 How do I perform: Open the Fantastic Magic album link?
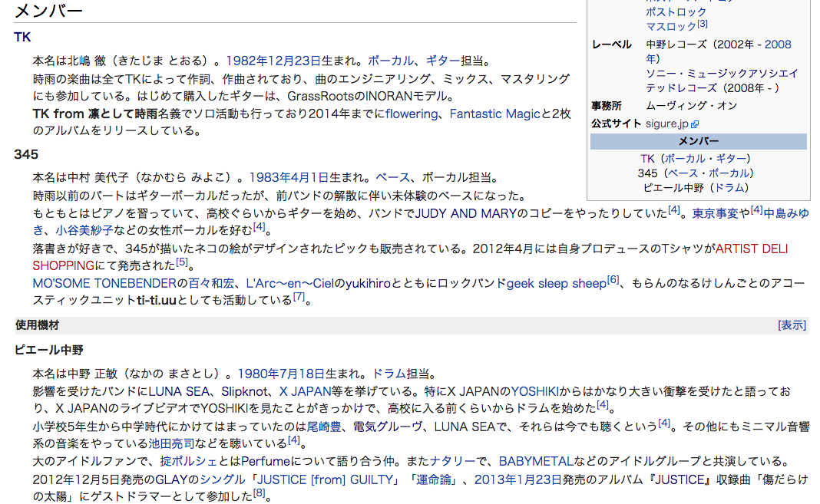[494, 114]
